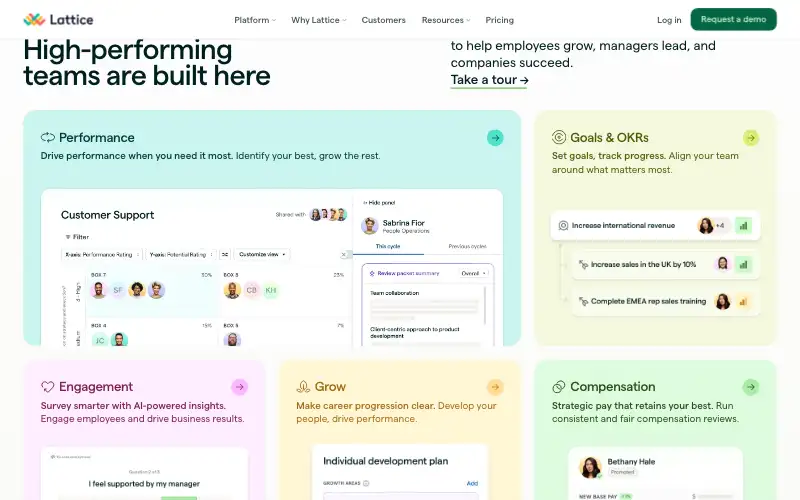Open the Performance card arrow button

(x=495, y=138)
